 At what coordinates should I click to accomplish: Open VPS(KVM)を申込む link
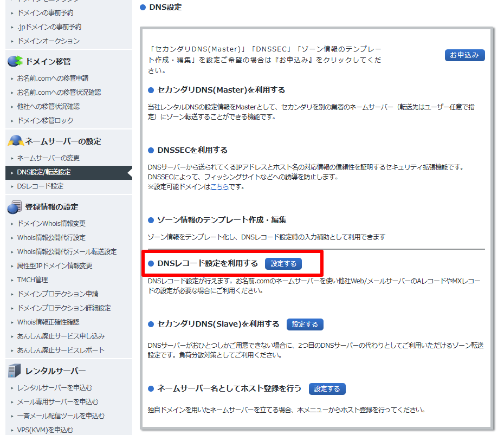(45, 430)
